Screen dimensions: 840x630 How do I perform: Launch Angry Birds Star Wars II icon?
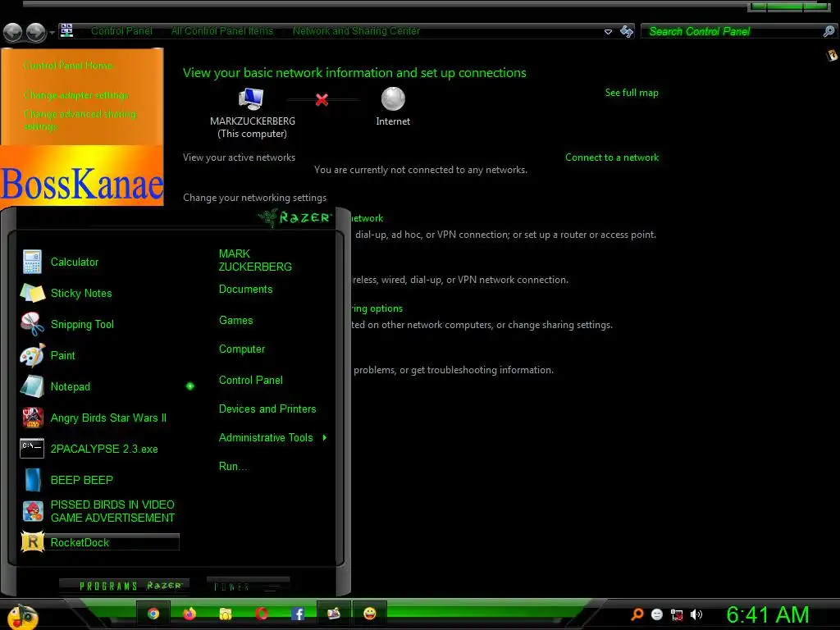coord(32,418)
